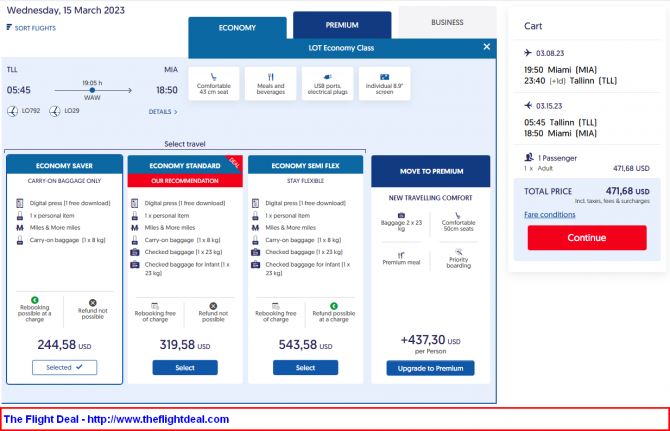Click the Premium Baggage 2 x 23 kg icon
The width and height of the screenshot is (670, 431).
(401, 215)
